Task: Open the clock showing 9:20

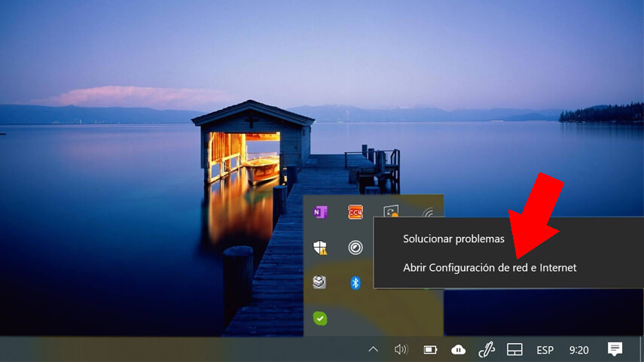Action: (x=578, y=350)
